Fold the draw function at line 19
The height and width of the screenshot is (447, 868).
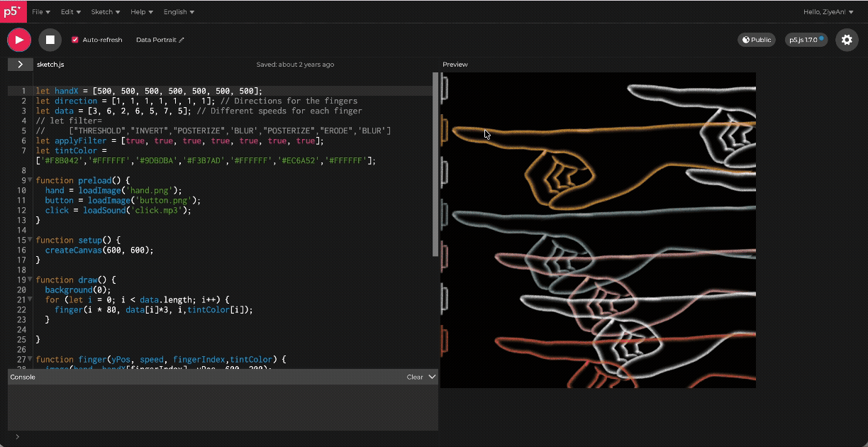[x=30, y=280]
